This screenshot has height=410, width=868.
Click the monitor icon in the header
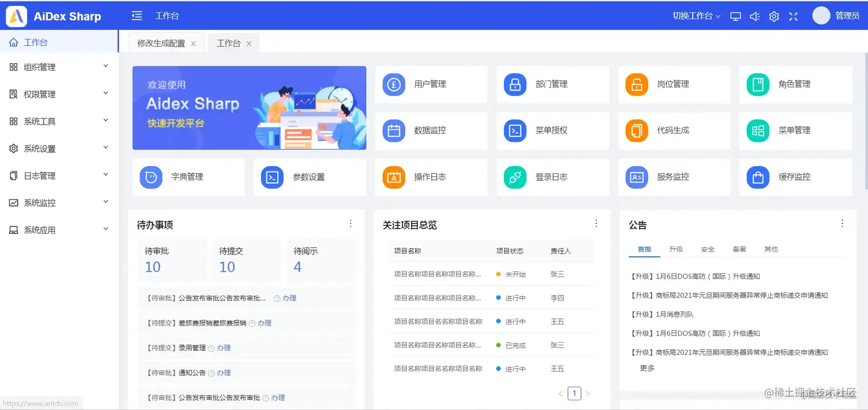(x=735, y=17)
